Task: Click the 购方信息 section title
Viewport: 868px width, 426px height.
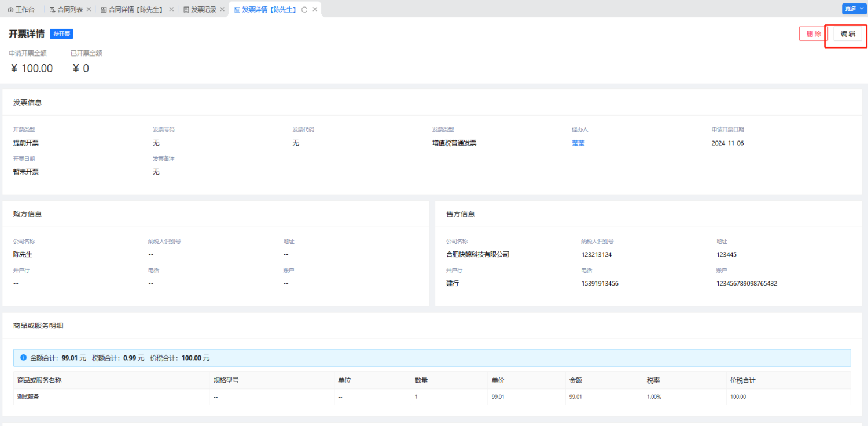Action: tap(27, 214)
